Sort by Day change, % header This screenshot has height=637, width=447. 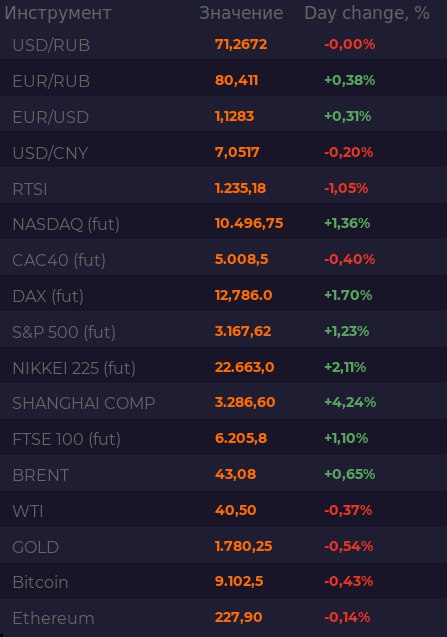(367, 13)
